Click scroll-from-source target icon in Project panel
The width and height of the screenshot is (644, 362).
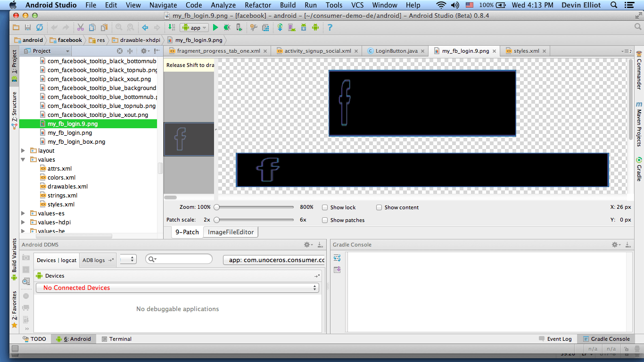[120, 51]
